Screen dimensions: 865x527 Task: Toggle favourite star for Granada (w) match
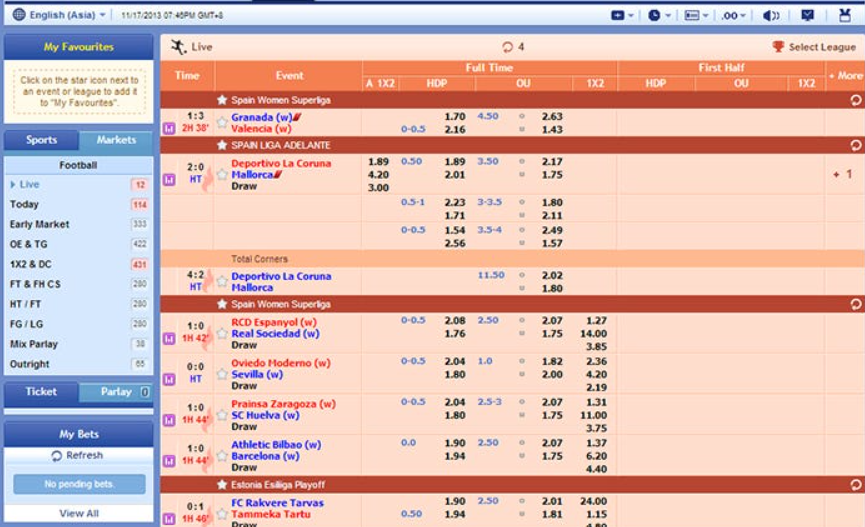(222, 123)
